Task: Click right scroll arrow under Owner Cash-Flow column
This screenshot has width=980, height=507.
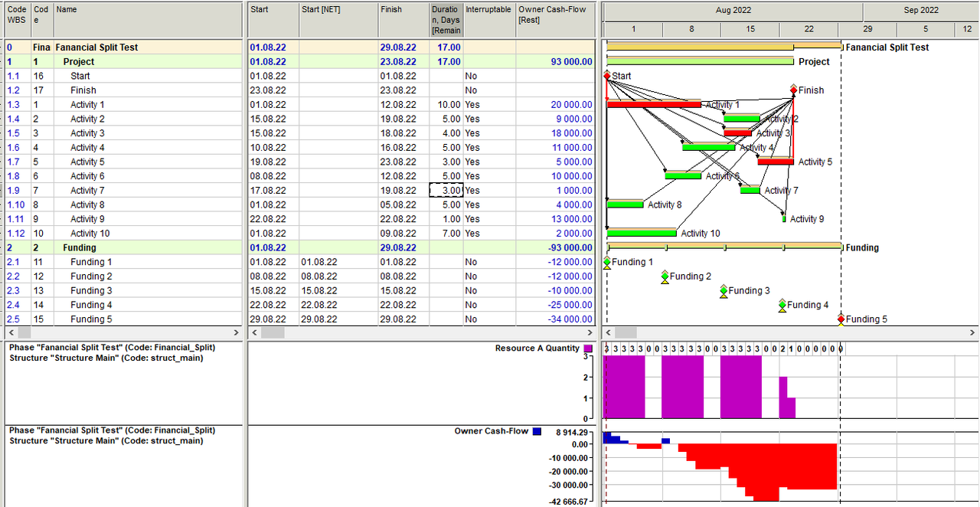Action: [x=590, y=332]
